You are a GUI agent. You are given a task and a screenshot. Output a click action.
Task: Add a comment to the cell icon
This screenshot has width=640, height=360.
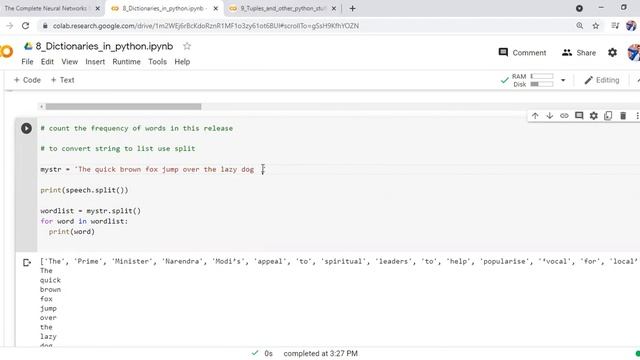(579, 116)
